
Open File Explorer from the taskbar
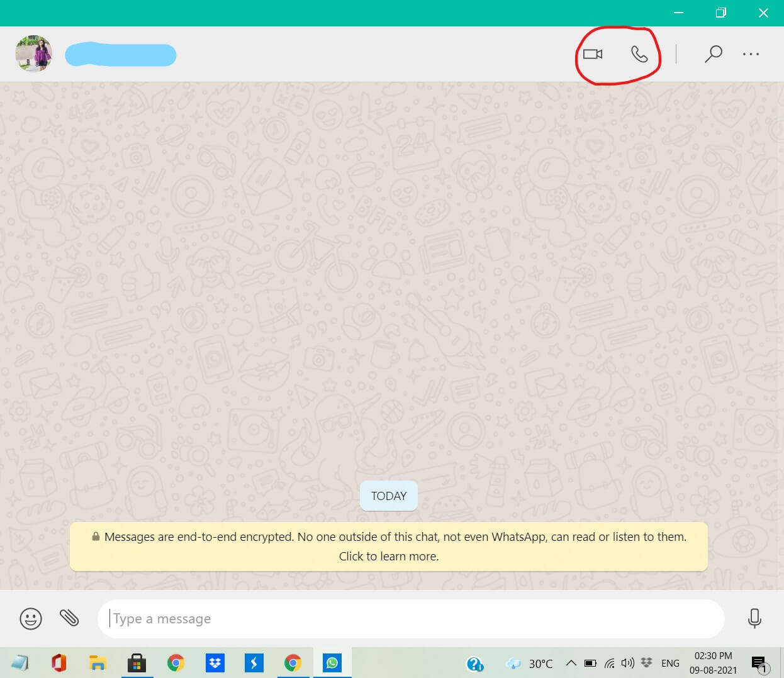(98, 663)
